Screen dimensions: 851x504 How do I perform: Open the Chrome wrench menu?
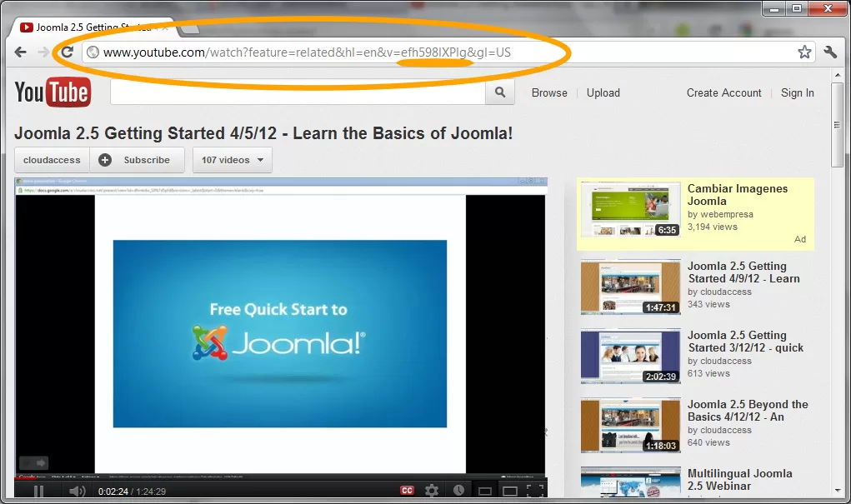point(830,52)
